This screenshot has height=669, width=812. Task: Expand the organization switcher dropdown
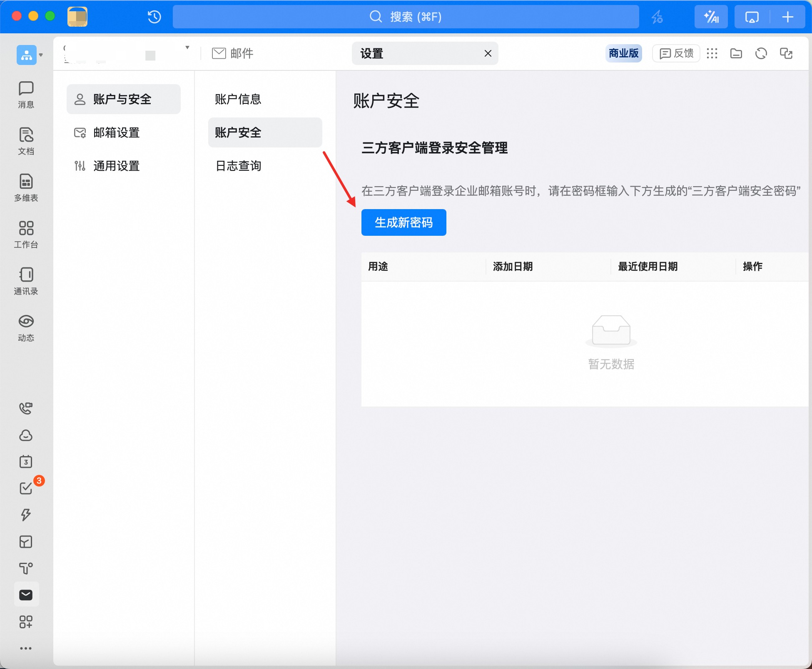[x=41, y=55]
